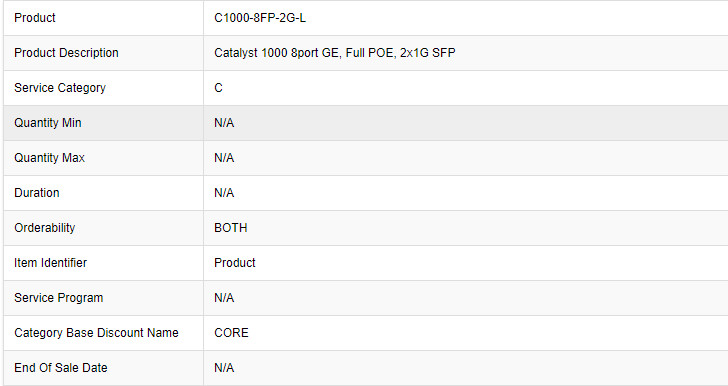Select the Service Program label
Viewport: 728px width, 386px height.
pos(58,298)
